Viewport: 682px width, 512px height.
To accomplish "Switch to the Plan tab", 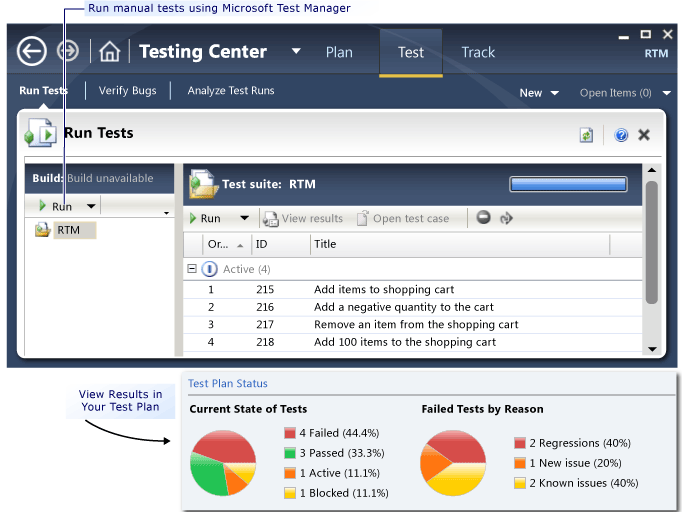I will coord(339,52).
